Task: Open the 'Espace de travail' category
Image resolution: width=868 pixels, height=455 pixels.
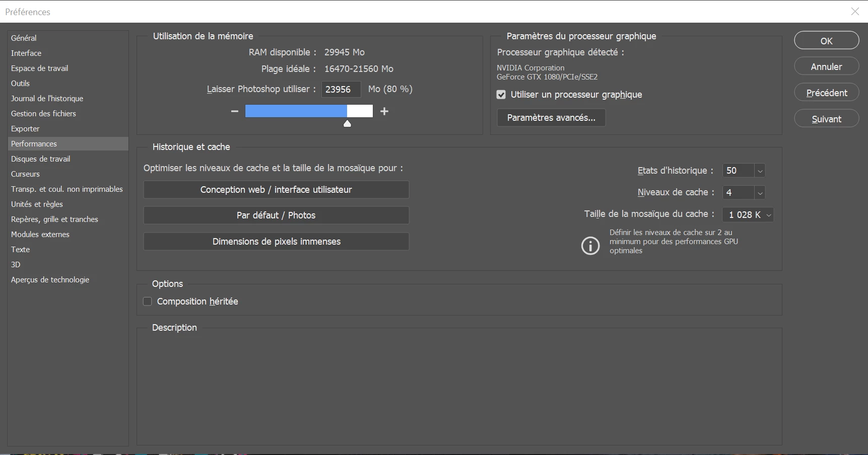Action: point(68,68)
